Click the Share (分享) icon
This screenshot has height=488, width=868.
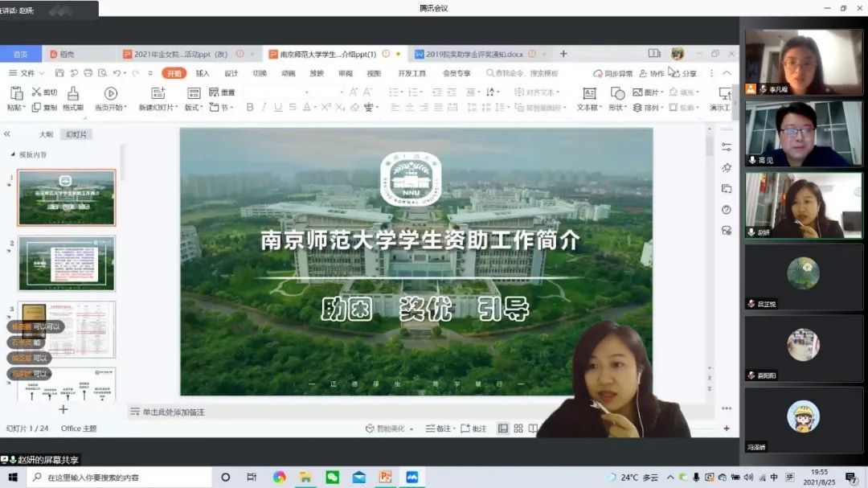tap(675, 73)
